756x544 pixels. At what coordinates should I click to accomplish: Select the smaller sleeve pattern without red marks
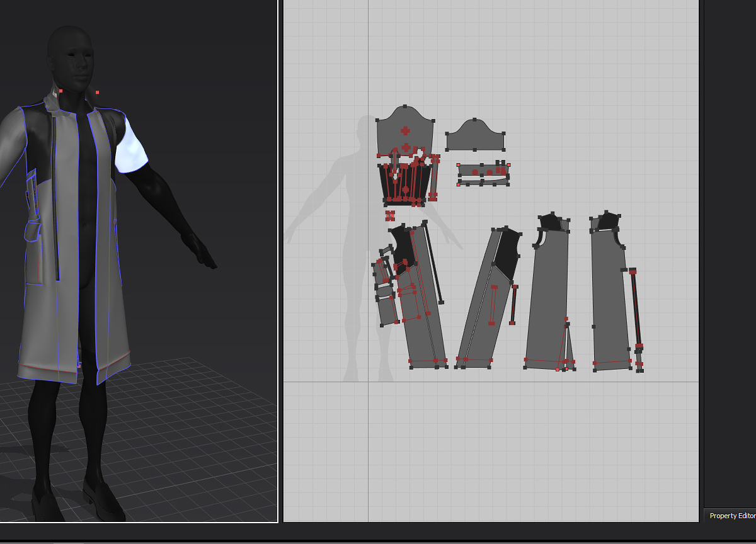click(475, 136)
